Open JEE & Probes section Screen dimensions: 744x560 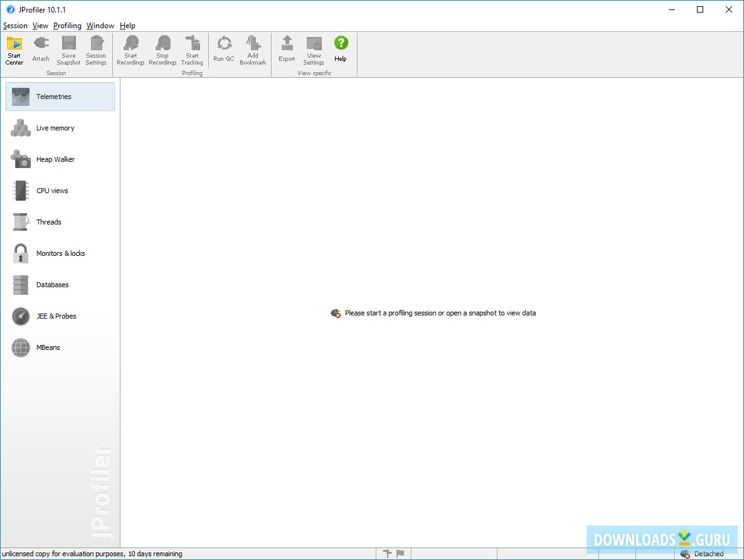[60, 316]
